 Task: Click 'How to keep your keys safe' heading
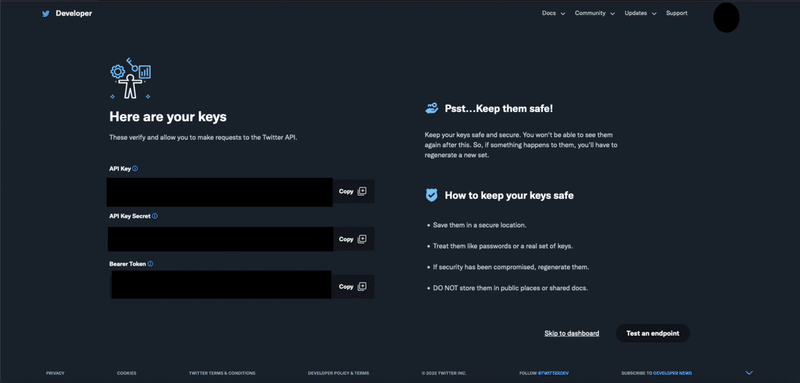pos(509,195)
